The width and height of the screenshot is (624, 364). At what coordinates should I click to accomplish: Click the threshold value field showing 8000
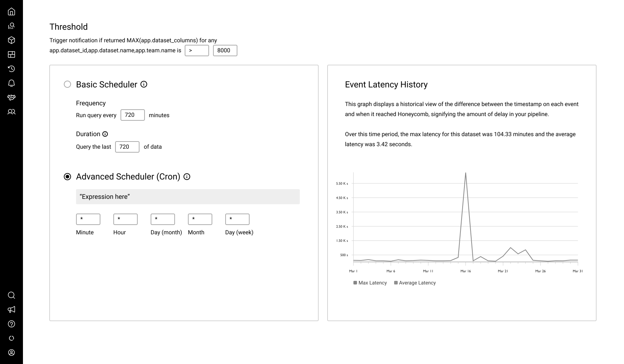click(225, 51)
